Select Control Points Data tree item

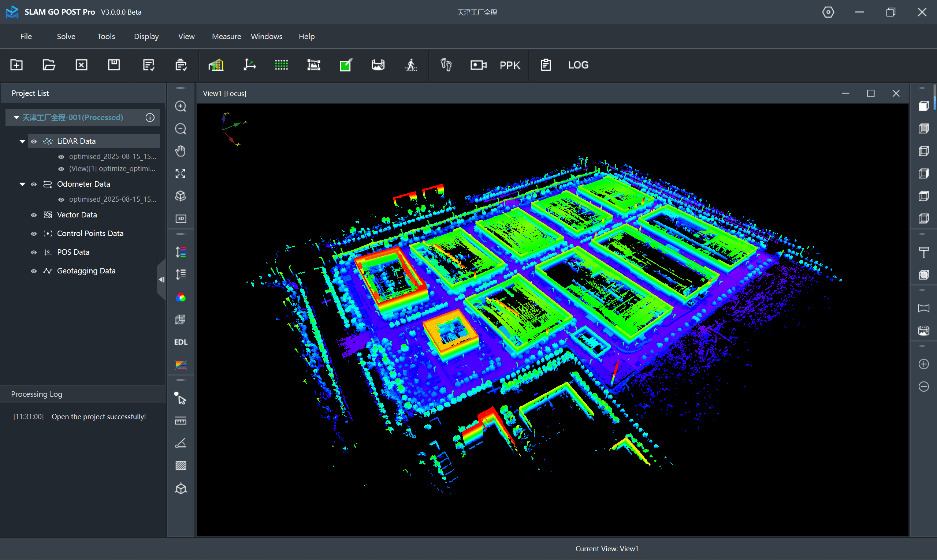pyautogui.click(x=90, y=233)
